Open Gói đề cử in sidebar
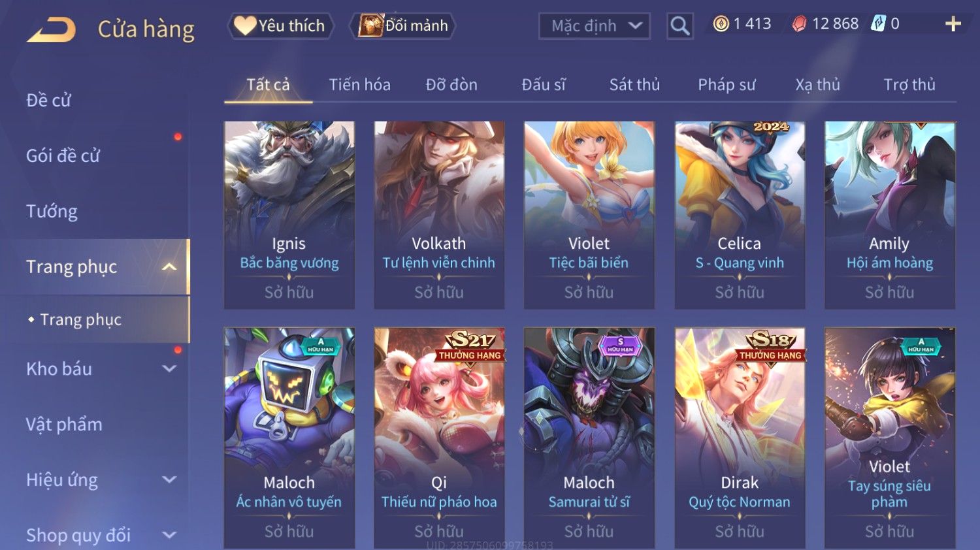980x550 pixels. [63, 155]
